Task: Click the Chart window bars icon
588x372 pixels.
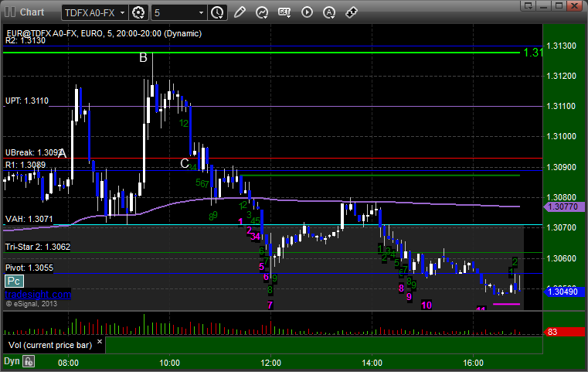Action: [x=10, y=12]
